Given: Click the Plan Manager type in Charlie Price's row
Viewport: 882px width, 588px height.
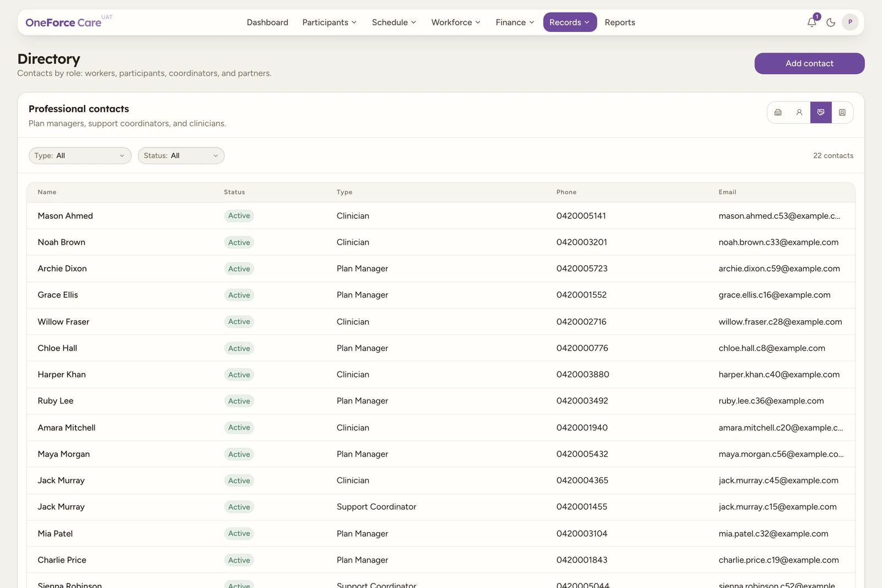Looking at the screenshot, I should [x=362, y=560].
